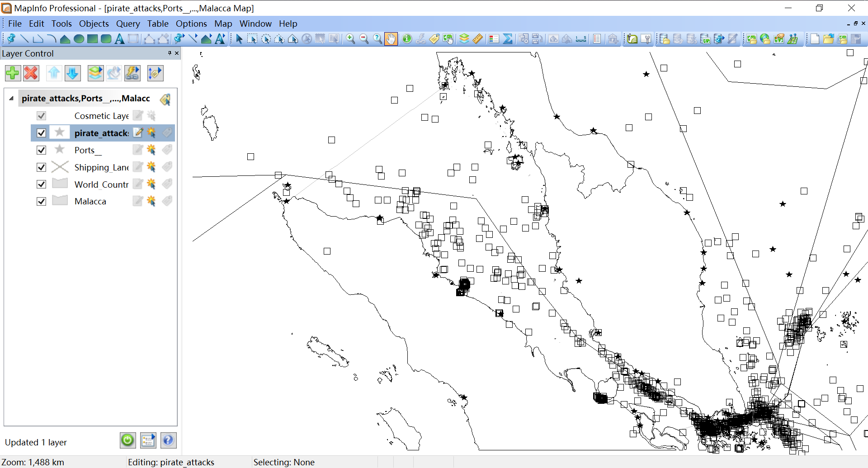Select the Text drawing tool
The width and height of the screenshot is (868, 468).
coord(119,39)
